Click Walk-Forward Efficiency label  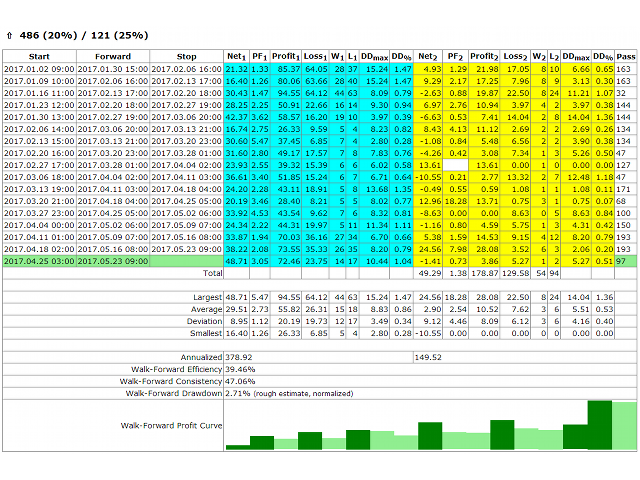point(176,369)
